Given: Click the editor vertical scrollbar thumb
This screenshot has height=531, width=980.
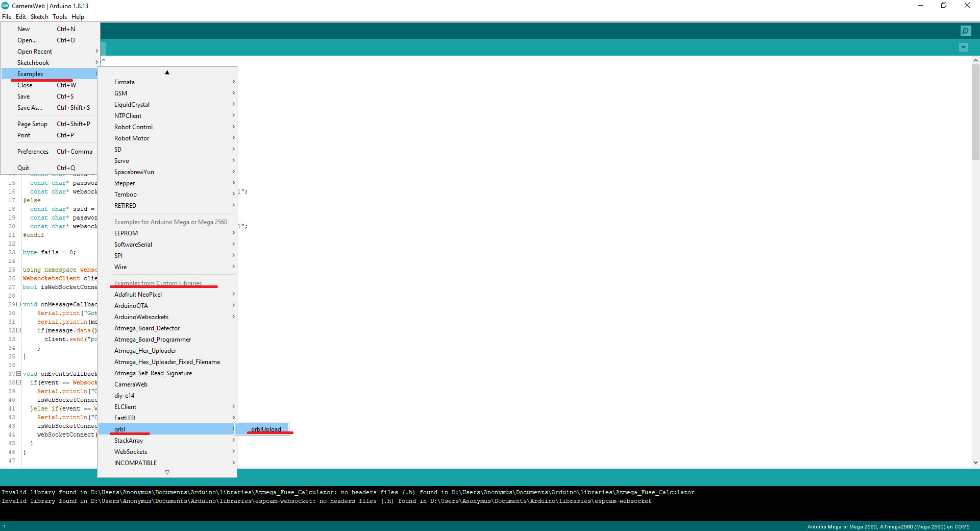Looking at the screenshot, I should tap(975, 111).
